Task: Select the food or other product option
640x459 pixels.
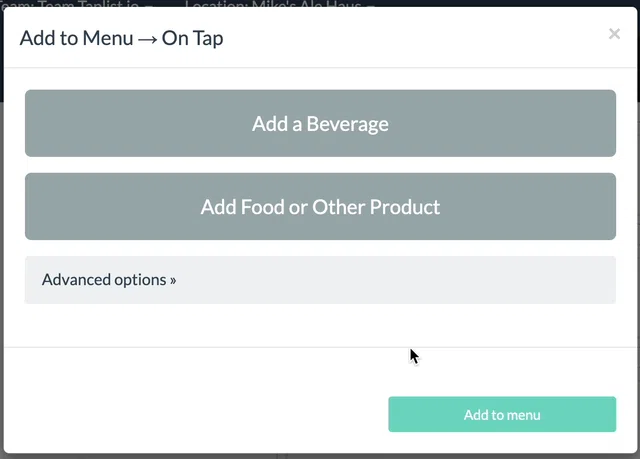Action: (x=320, y=206)
